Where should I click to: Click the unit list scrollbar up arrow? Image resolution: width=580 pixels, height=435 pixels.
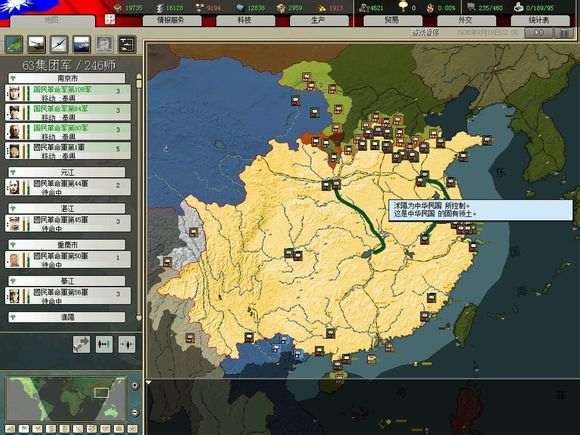point(139,76)
